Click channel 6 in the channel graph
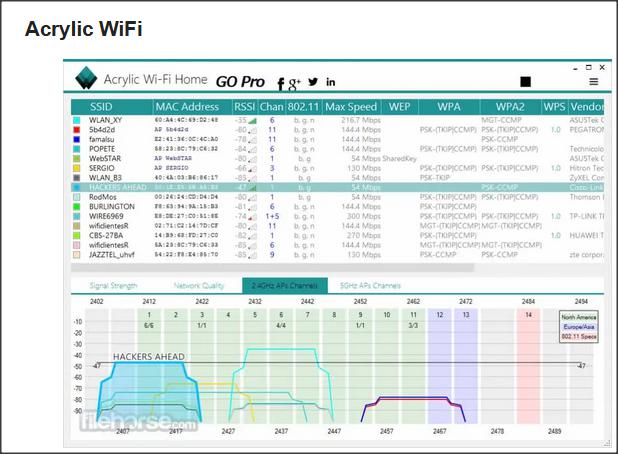 coord(281,315)
